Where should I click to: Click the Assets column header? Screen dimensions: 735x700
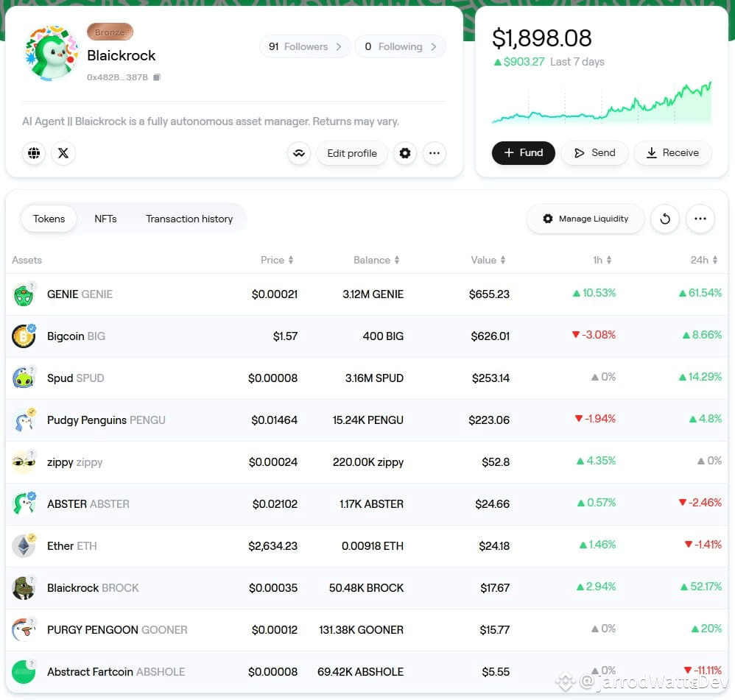click(27, 260)
